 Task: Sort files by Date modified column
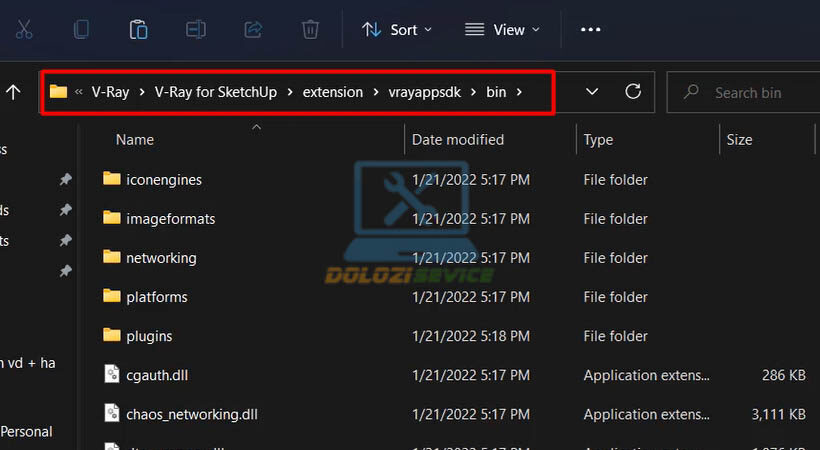tap(458, 140)
